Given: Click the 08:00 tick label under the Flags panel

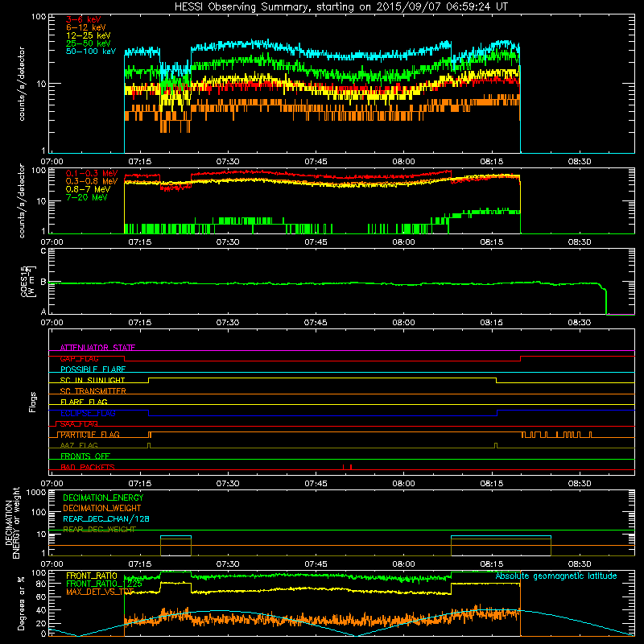Looking at the screenshot, I should point(403,484).
